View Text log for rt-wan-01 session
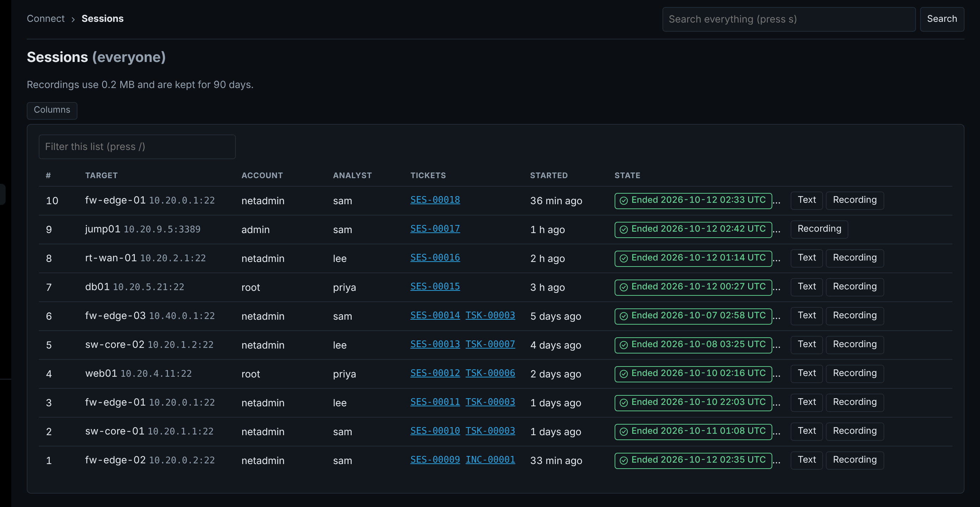The image size is (980, 507). tap(806, 258)
